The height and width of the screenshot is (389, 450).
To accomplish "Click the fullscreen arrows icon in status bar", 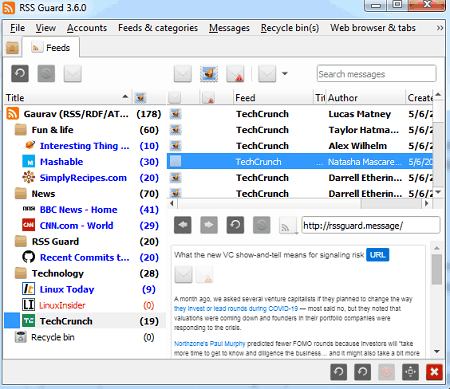I will (x=410, y=372).
